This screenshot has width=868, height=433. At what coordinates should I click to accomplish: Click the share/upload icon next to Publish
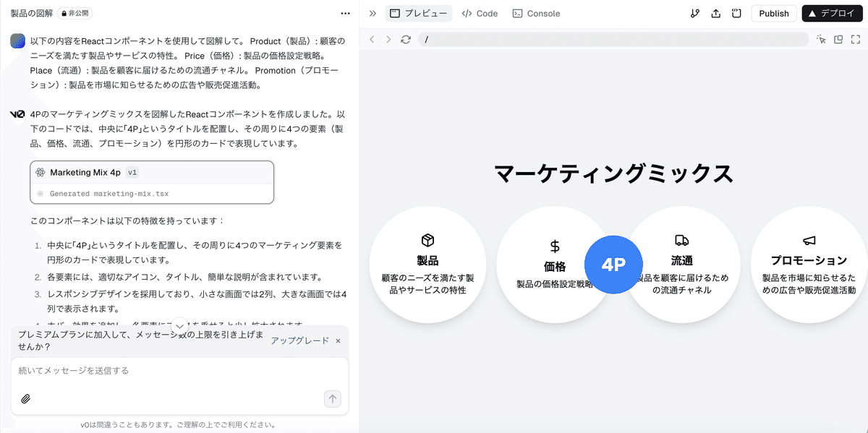pyautogui.click(x=716, y=13)
